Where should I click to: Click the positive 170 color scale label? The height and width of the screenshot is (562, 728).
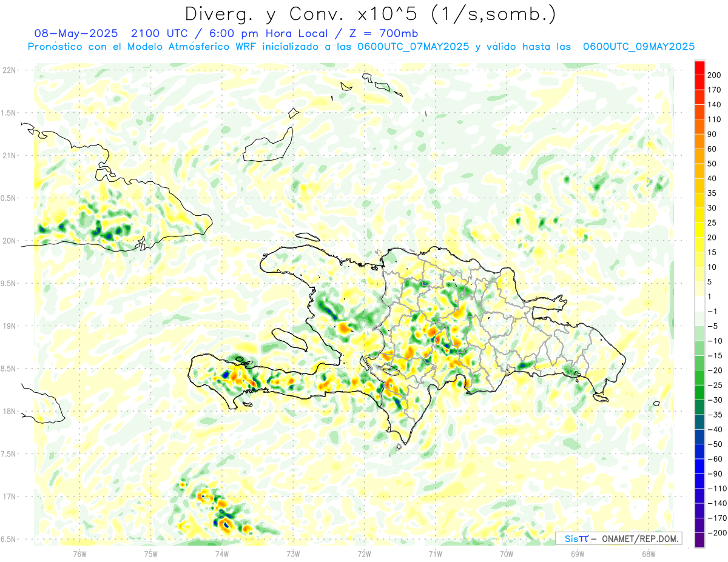coord(714,90)
